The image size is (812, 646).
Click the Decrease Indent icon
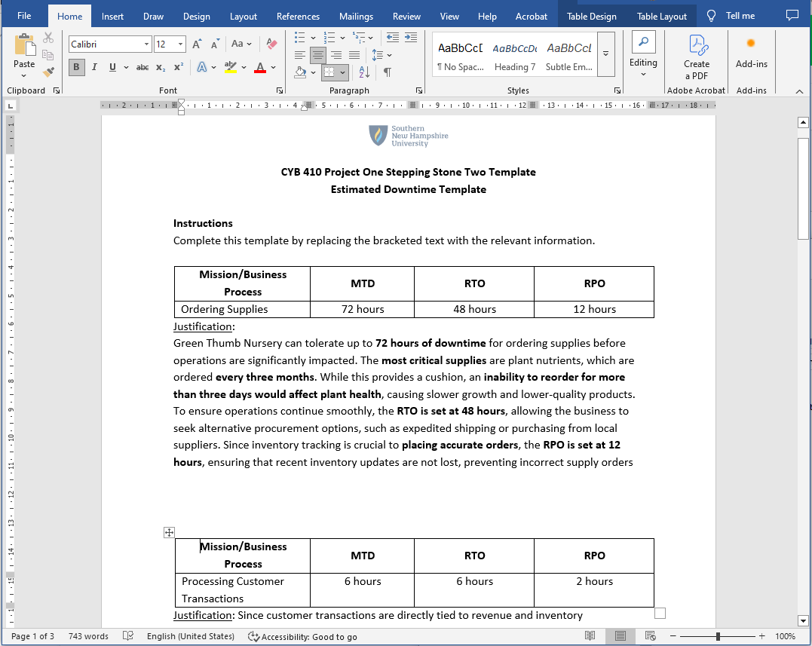tap(393, 37)
